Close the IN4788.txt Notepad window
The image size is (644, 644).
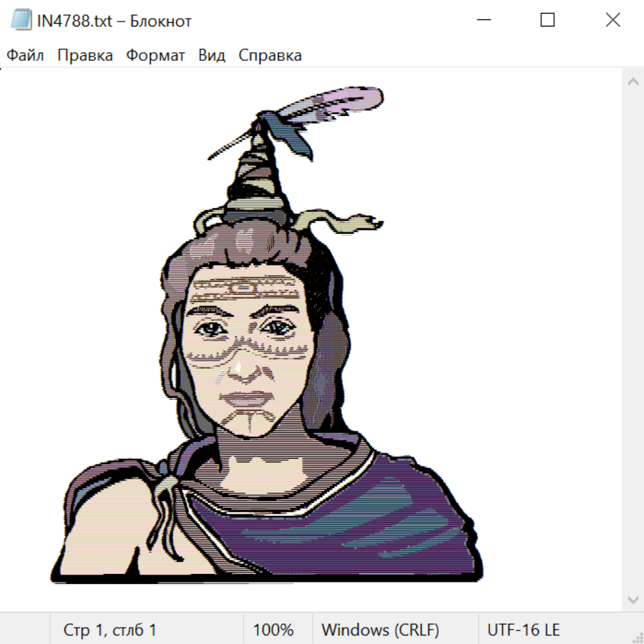613,20
